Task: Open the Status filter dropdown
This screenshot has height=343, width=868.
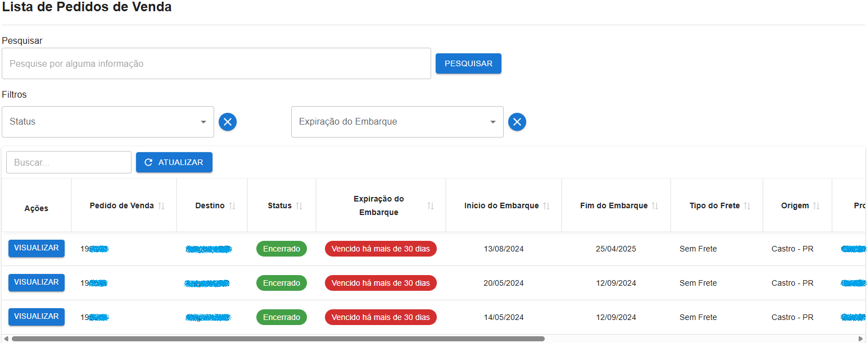Action: (108, 122)
